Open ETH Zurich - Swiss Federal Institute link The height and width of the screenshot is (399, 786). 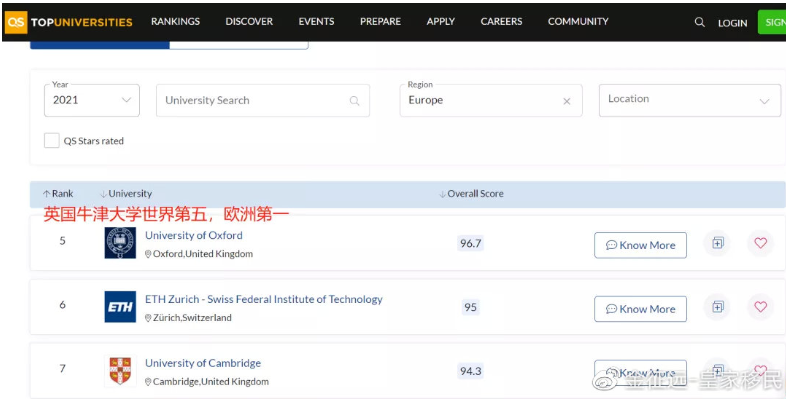[264, 299]
